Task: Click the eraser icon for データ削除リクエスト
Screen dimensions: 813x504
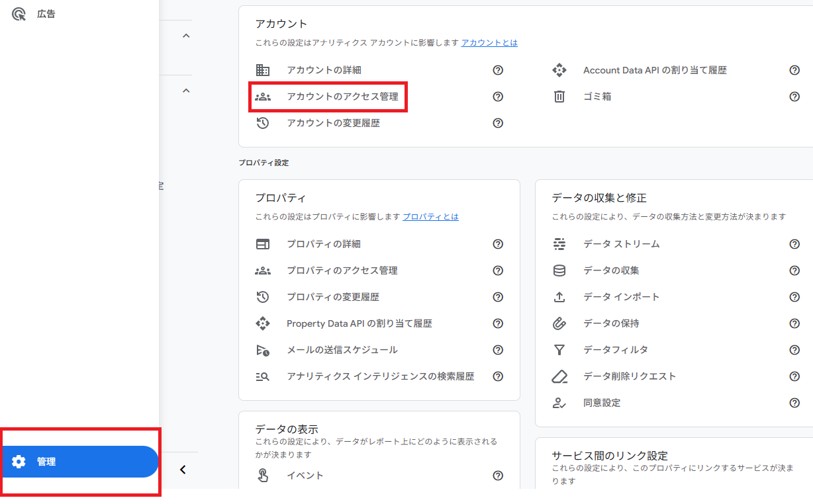Action: (559, 376)
